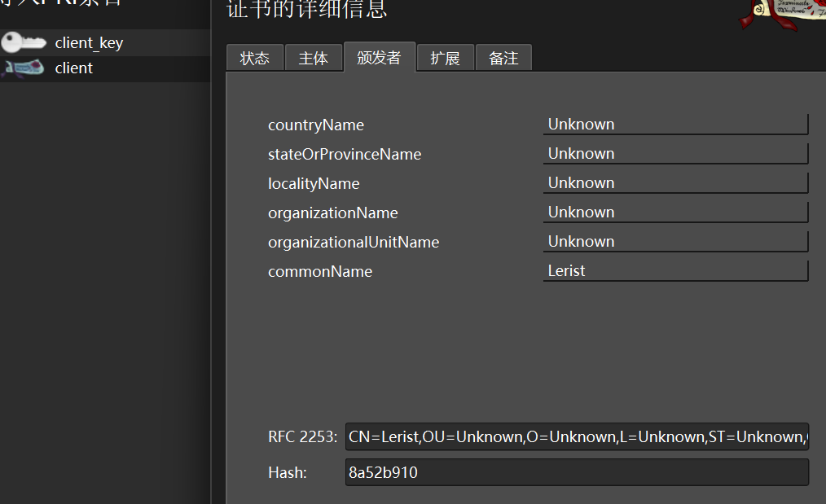This screenshot has height=504, width=826.
Task: Switch to the 状态 tab
Action: click(x=255, y=58)
